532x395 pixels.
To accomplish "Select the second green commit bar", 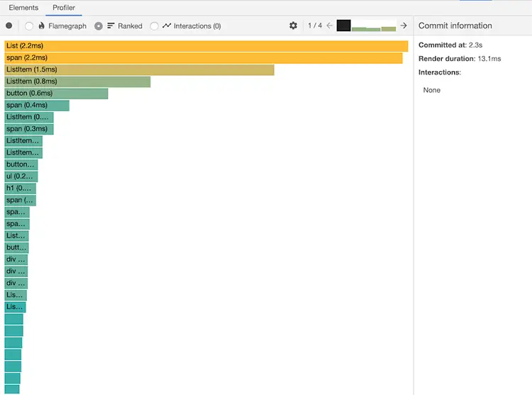I will pos(359,29).
